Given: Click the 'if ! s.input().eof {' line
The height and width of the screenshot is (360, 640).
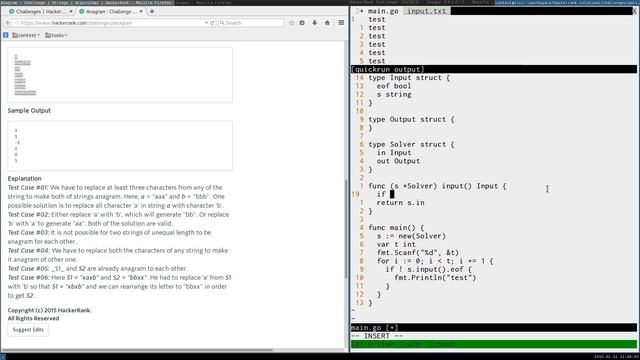Looking at the screenshot, I should point(429,269).
